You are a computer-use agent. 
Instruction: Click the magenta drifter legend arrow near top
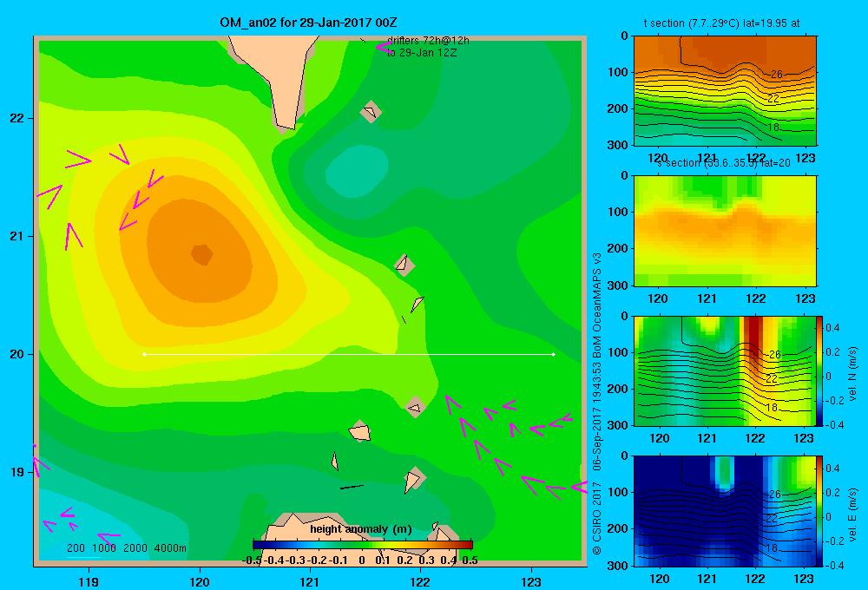point(384,48)
